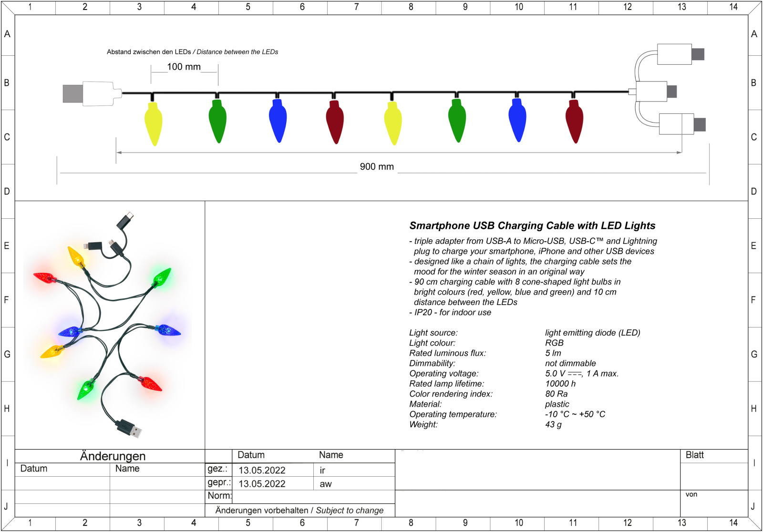The image size is (763, 532).
Task: Click the "Rated luminous flux:" label
Action: (x=447, y=353)
